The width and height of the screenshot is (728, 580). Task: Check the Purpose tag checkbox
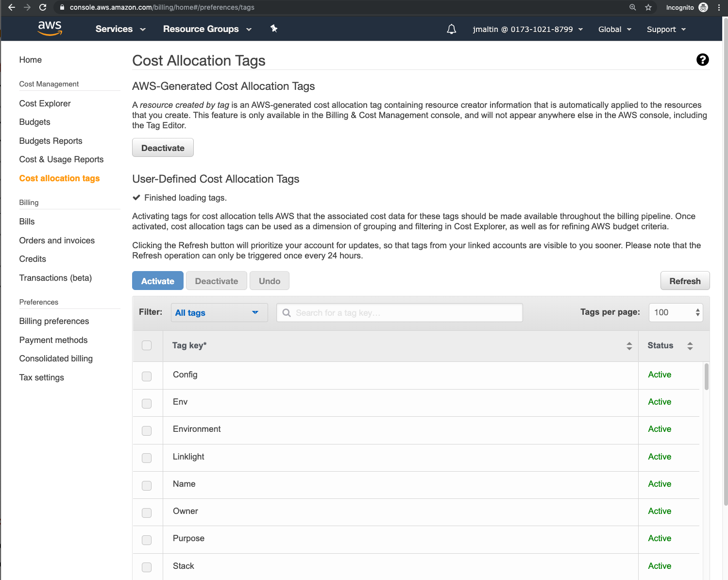coord(147,540)
